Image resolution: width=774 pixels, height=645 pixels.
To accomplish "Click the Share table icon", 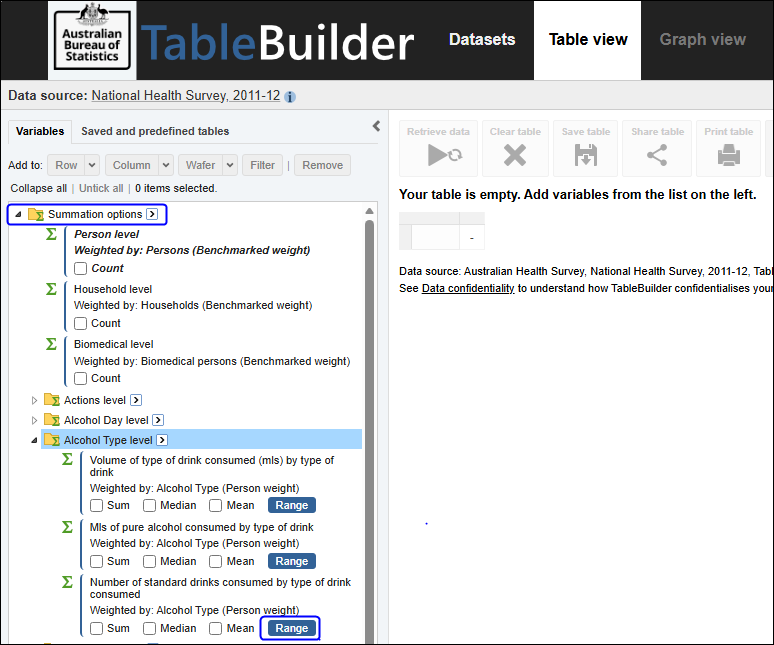I will [x=657, y=155].
